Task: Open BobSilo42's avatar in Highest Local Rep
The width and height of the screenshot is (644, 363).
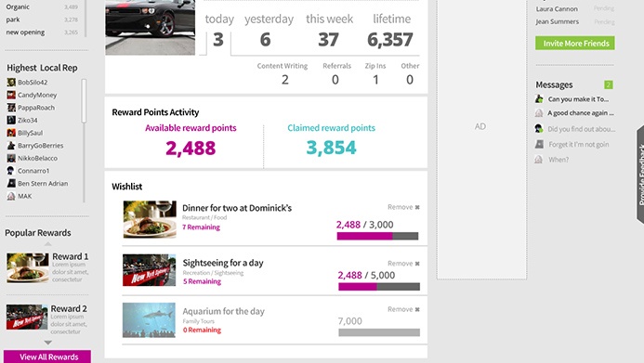Action: click(11, 82)
